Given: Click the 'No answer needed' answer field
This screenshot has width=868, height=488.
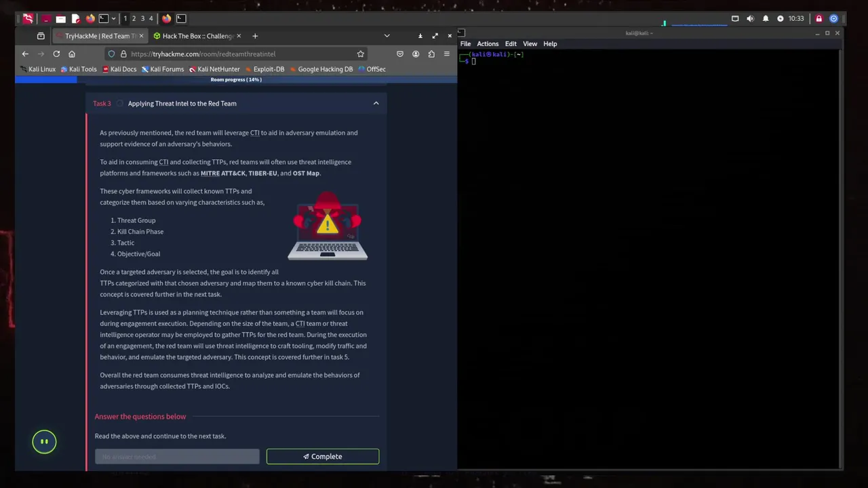Looking at the screenshot, I should click(x=177, y=457).
